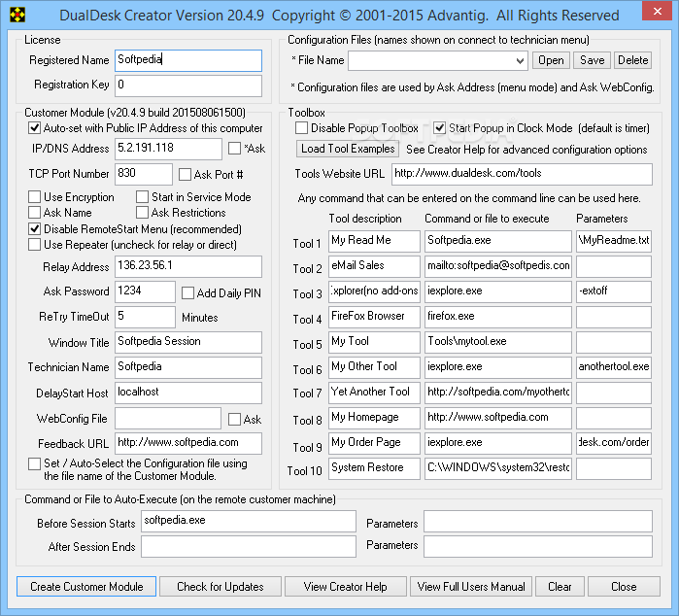This screenshot has height=616, width=679.
Task: Enable Use Encryption option
Action: click(x=35, y=197)
